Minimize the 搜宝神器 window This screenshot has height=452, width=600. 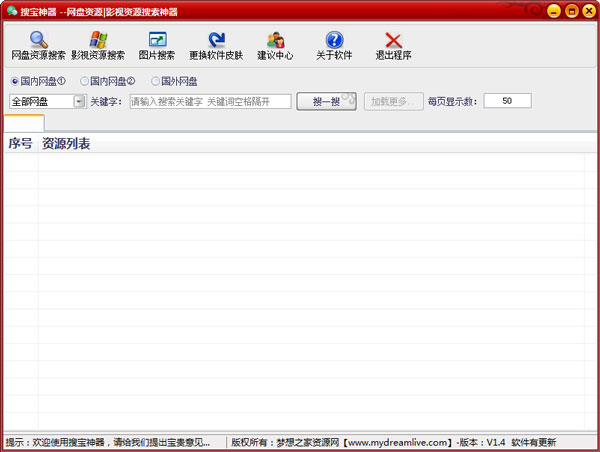click(x=553, y=11)
